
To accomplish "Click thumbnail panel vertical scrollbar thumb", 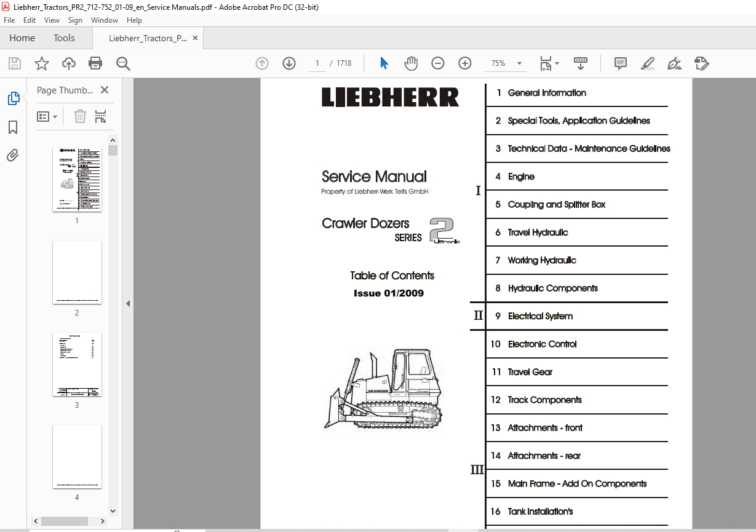I will coord(113,151).
